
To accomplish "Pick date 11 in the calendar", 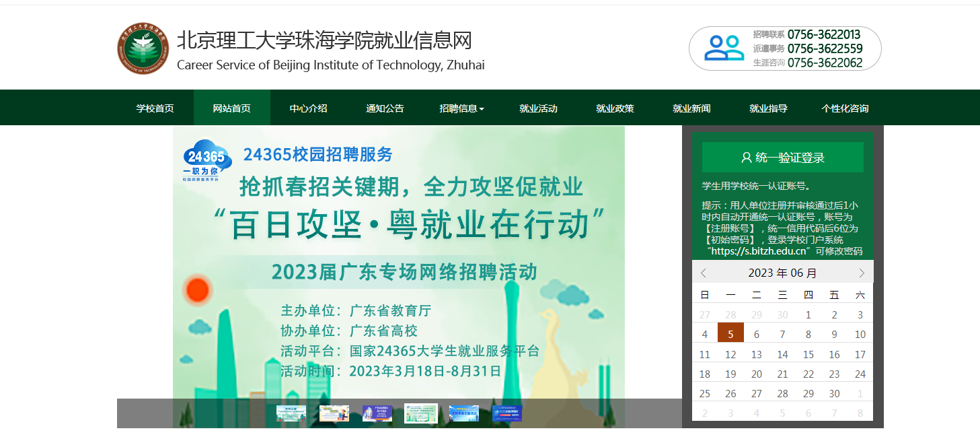I will click(x=705, y=354).
